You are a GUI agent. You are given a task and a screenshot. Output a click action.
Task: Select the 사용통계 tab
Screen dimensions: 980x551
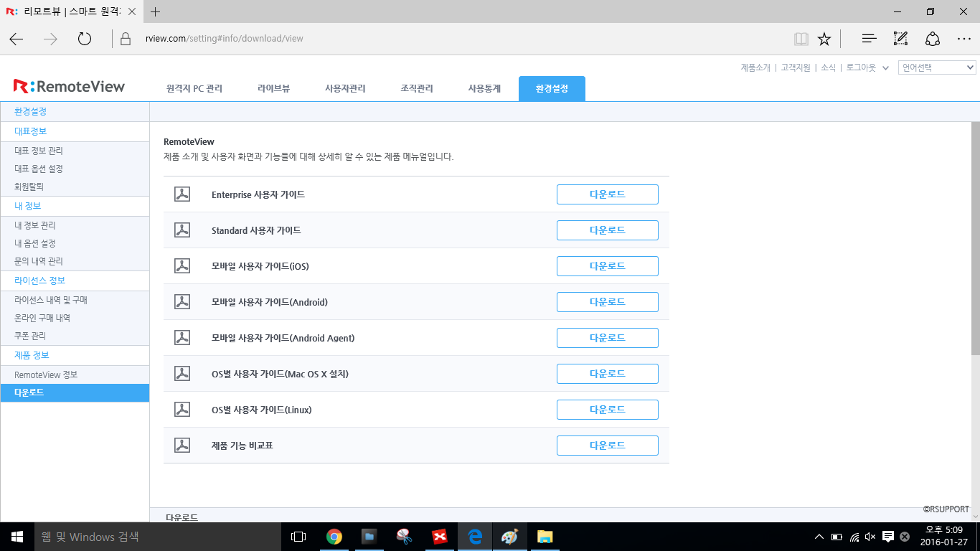click(484, 89)
